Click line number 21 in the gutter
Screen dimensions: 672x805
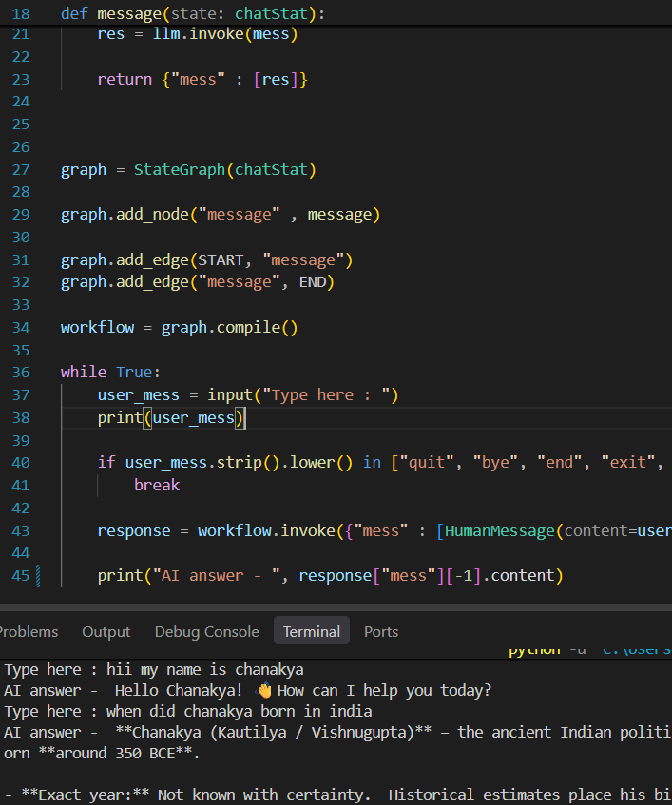click(x=21, y=34)
